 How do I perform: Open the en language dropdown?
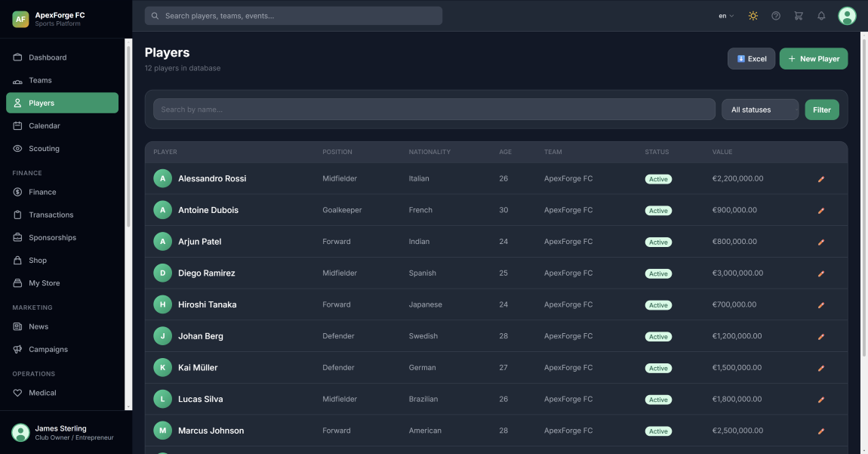[x=726, y=16]
